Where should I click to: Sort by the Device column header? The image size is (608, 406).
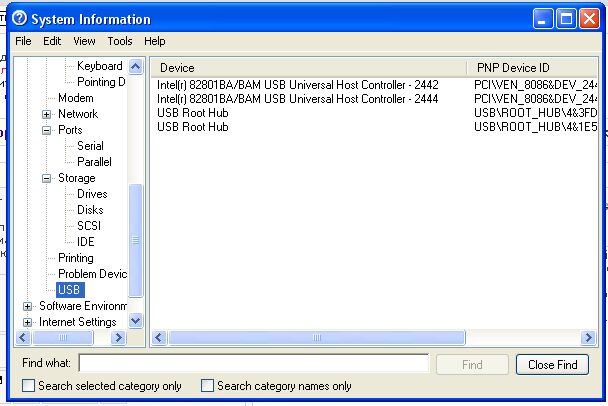pyautogui.click(x=308, y=67)
